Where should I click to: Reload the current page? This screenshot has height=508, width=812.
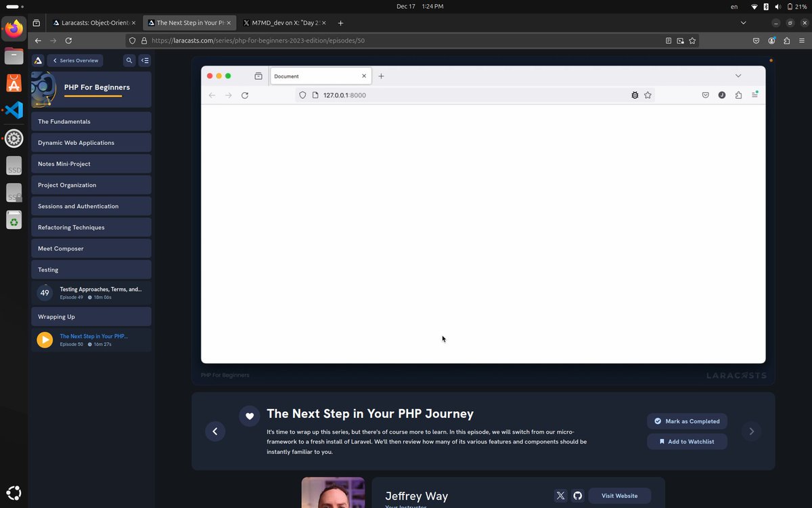point(68,41)
